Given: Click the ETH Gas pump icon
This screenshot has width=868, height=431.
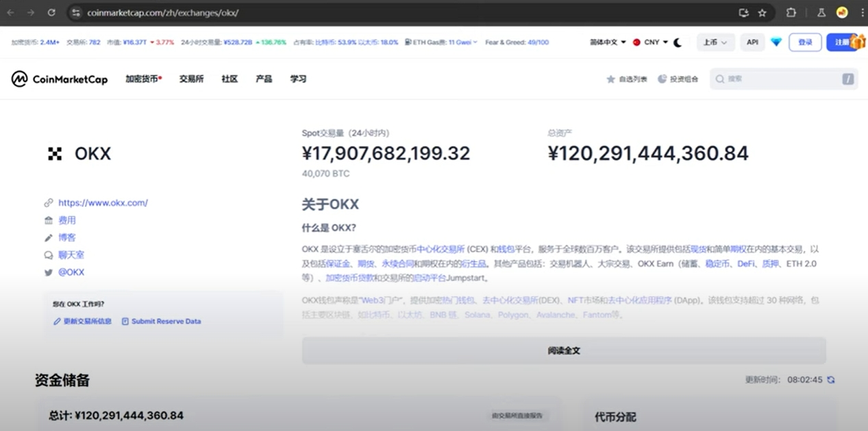Looking at the screenshot, I should [408, 42].
